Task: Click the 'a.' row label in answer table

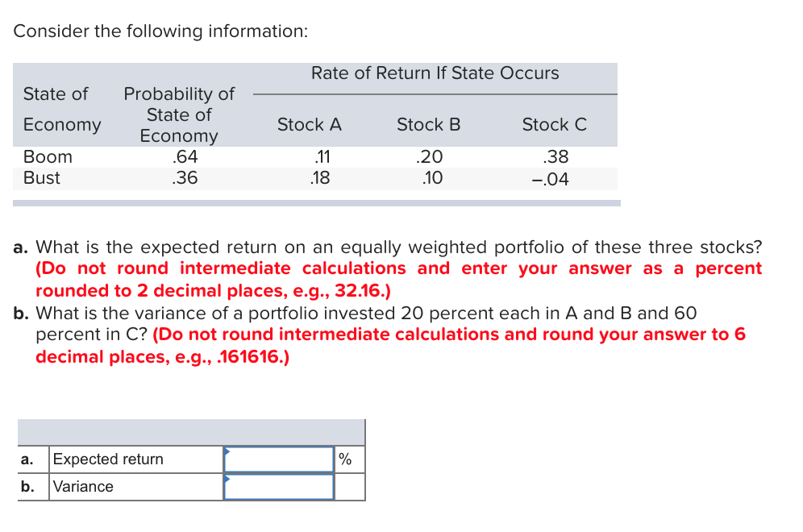Action: point(28,459)
